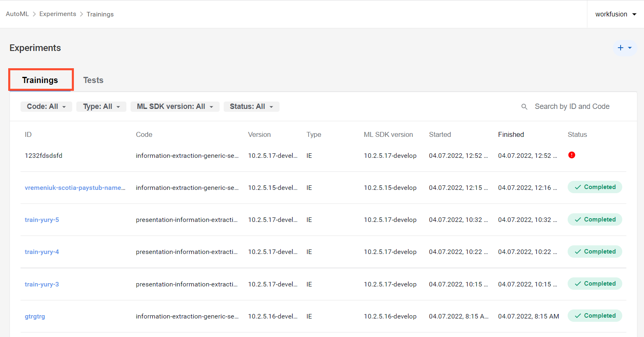Click Finished time 04.07.2022, 10:15 cell
This screenshot has height=337, width=644.
pos(528,284)
